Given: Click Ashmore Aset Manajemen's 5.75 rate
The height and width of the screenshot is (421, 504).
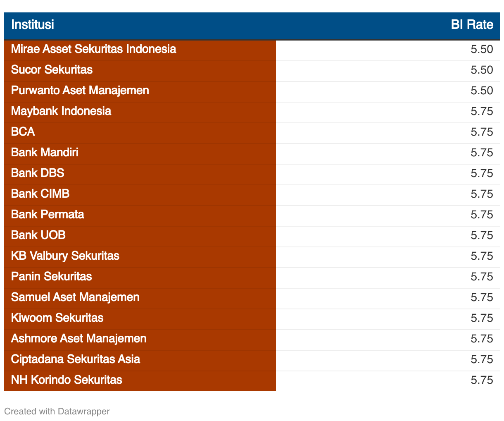Looking at the screenshot, I should pyautogui.click(x=482, y=339).
